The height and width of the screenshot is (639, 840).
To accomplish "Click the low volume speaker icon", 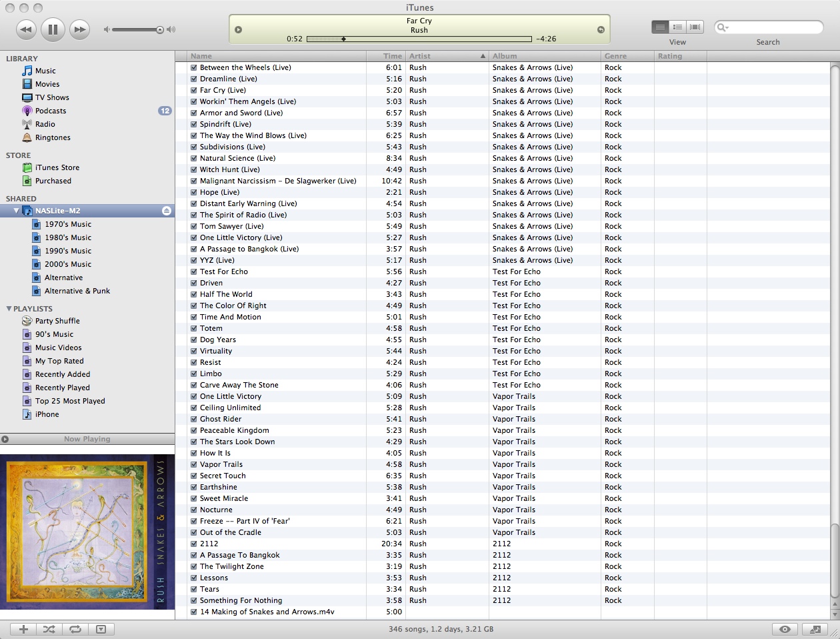I will (106, 29).
